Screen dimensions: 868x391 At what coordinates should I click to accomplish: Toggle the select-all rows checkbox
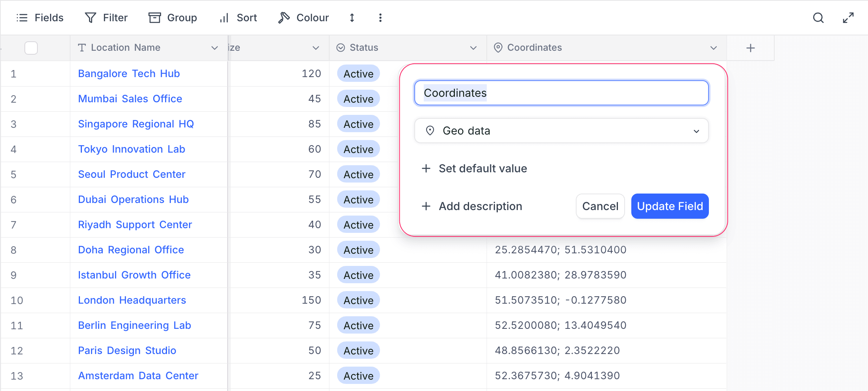(x=31, y=48)
